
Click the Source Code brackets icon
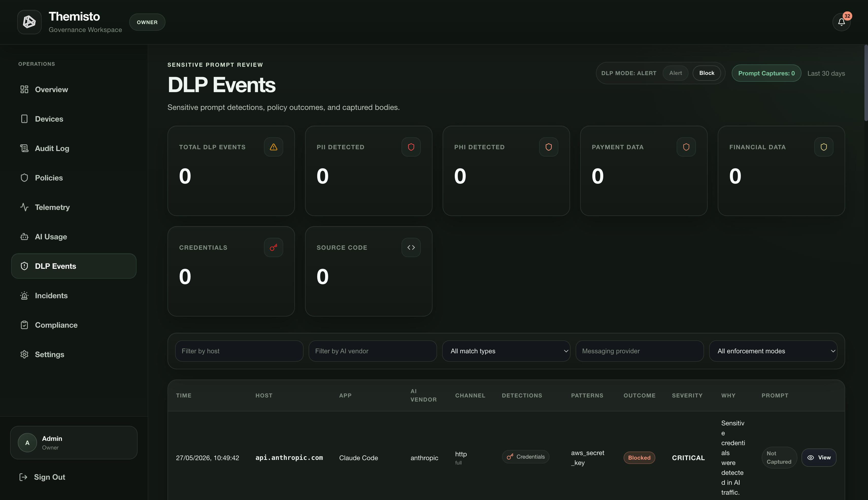411,247
